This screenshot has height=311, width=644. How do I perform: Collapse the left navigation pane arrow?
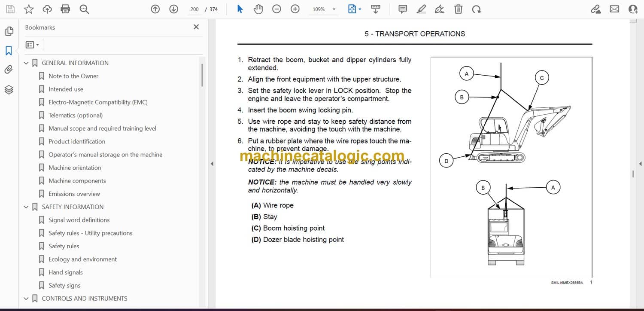[x=211, y=164]
